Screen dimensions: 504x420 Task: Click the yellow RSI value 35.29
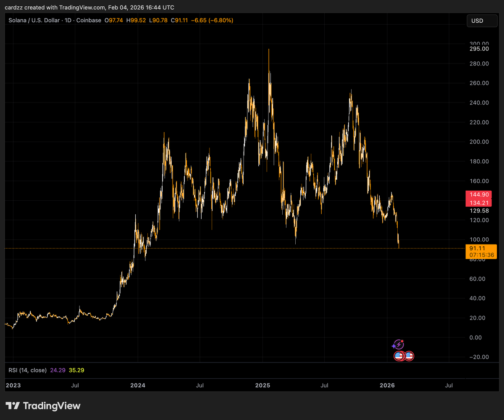tap(77, 370)
